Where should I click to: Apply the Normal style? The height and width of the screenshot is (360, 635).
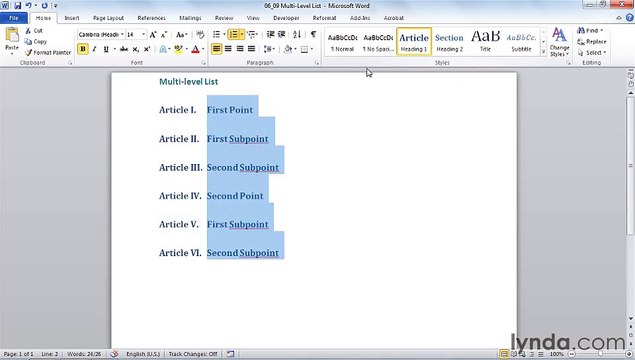tap(342, 42)
